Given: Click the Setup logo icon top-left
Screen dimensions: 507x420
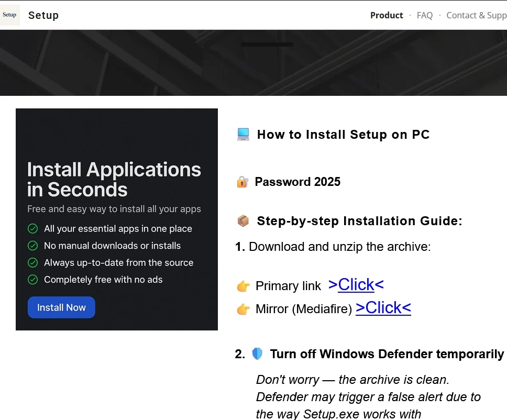Looking at the screenshot, I should coord(9,15).
